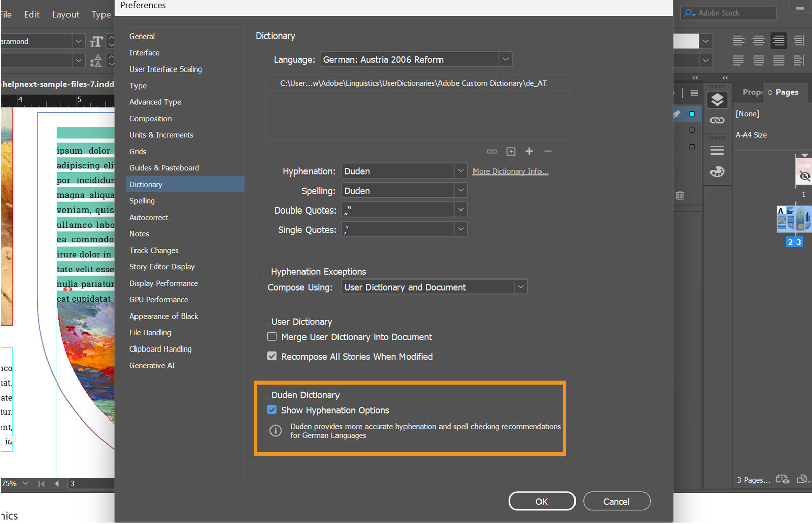Viewport: 812px width, 524px height.
Task: Click the leading icon in control bar
Action: pyautogui.click(x=96, y=61)
